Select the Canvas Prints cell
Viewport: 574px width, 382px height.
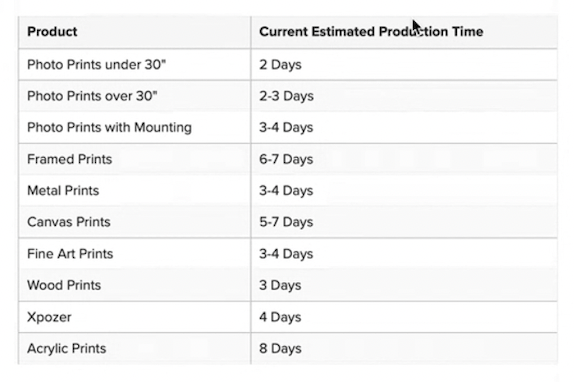[x=135, y=222]
